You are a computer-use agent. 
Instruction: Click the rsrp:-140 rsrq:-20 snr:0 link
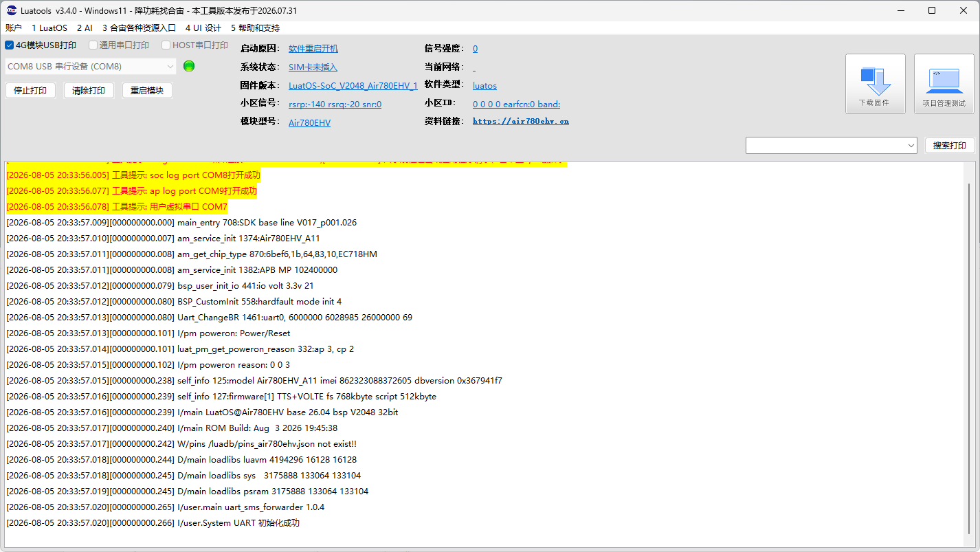(x=335, y=104)
